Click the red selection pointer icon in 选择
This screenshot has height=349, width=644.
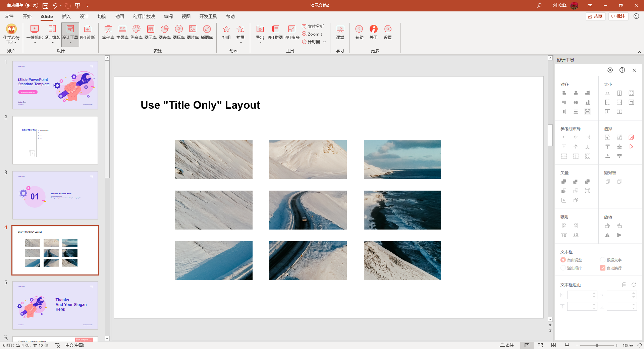click(x=631, y=147)
